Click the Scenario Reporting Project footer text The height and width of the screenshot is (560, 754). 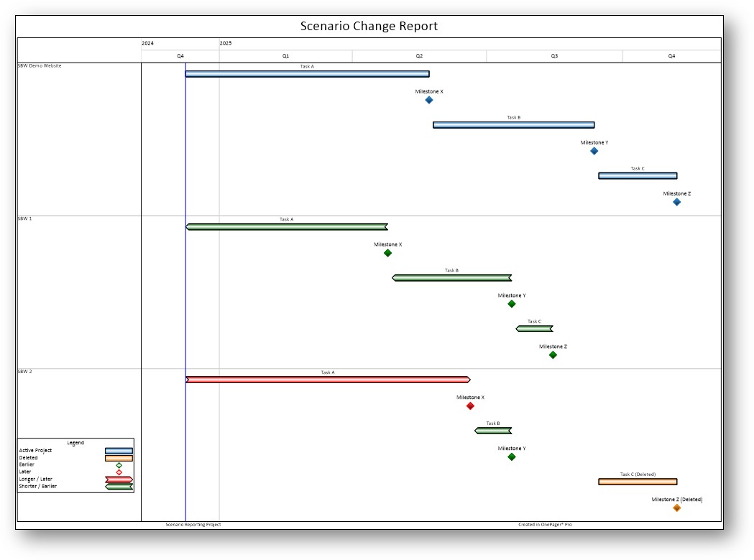193,525
